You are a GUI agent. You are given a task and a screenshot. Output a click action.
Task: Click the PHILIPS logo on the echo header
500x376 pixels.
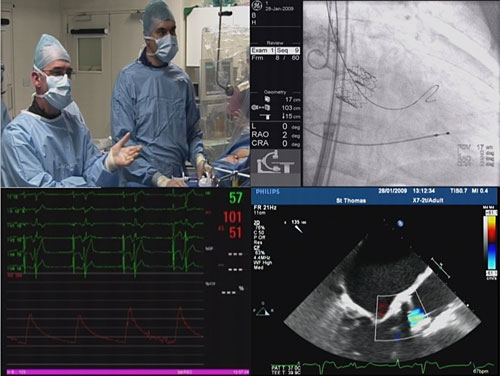268,192
